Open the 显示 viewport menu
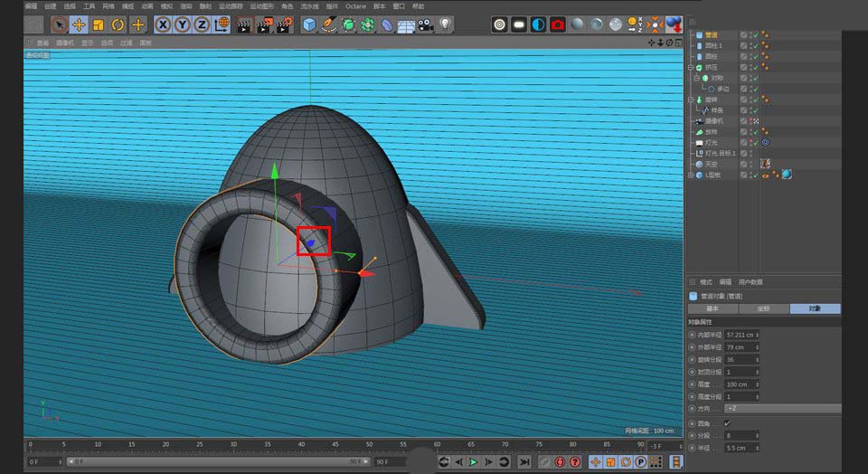This screenshot has width=868, height=474. 88,43
